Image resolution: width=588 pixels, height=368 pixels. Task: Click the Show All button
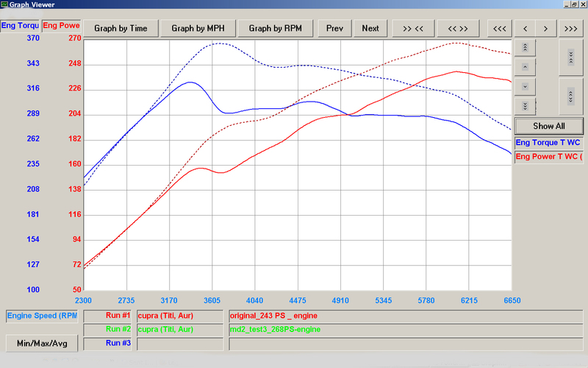548,126
